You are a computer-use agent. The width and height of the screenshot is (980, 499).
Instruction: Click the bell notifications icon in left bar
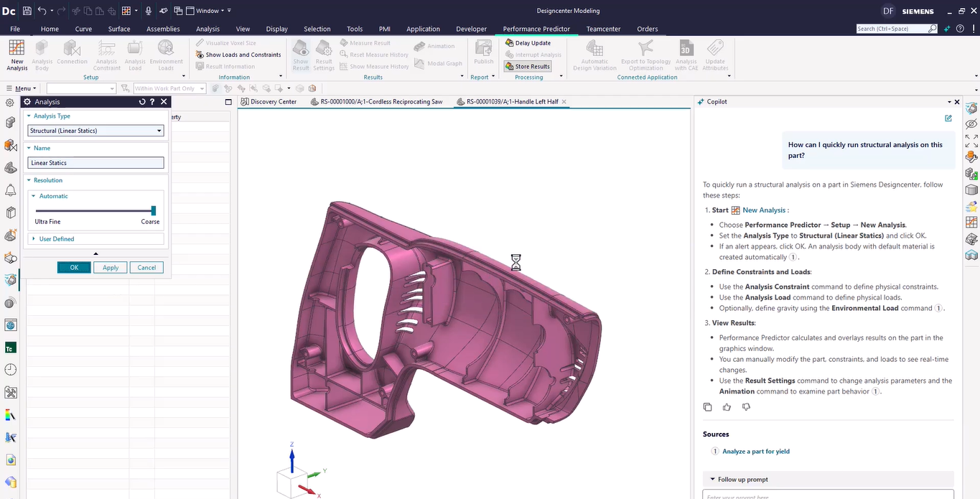click(x=10, y=190)
